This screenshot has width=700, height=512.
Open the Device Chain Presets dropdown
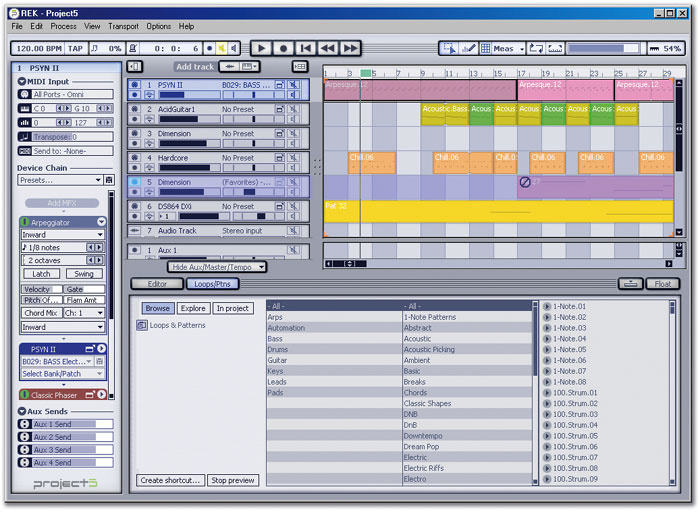(x=60, y=180)
